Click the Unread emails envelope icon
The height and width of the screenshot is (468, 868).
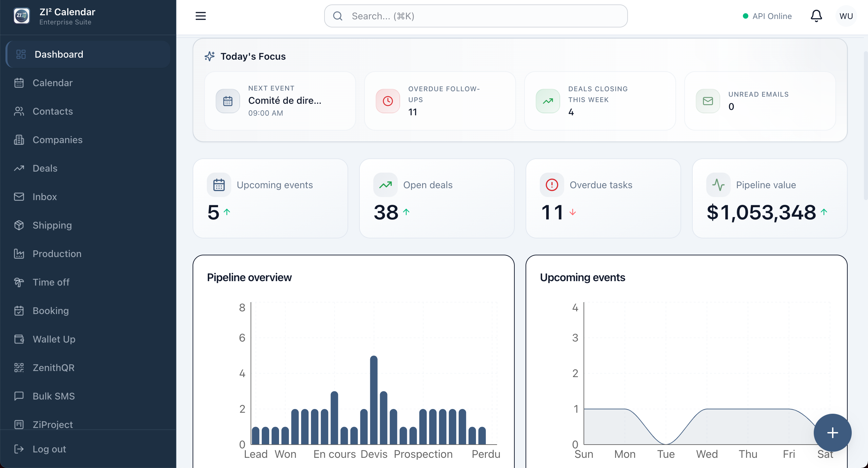click(x=708, y=101)
